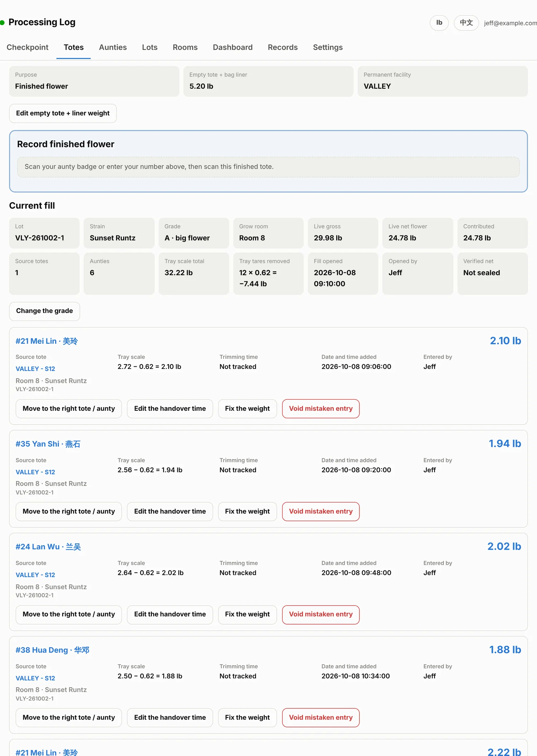The height and width of the screenshot is (756, 537).
Task: Open the #35 Yan Shi aunty link
Action: coord(48,444)
